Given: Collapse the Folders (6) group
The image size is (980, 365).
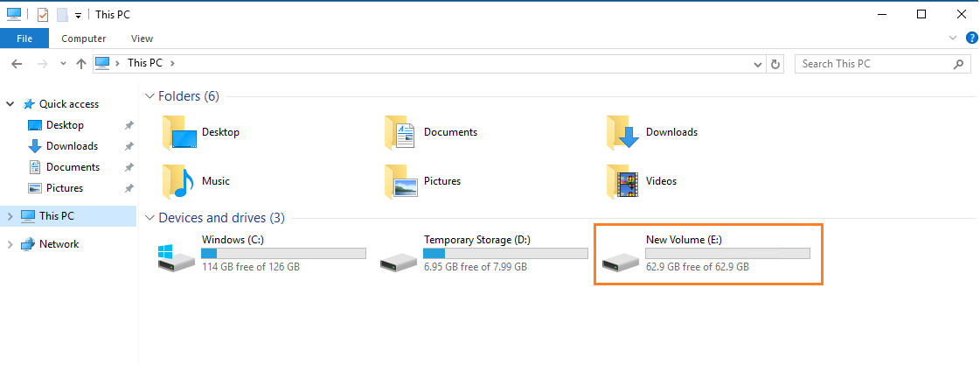Looking at the screenshot, I should 149,96.
